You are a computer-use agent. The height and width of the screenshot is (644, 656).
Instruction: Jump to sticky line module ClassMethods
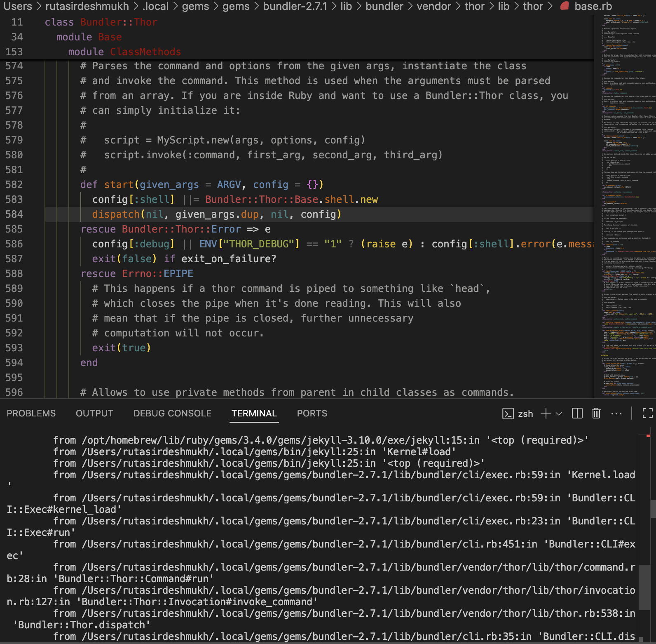(124, 52)
